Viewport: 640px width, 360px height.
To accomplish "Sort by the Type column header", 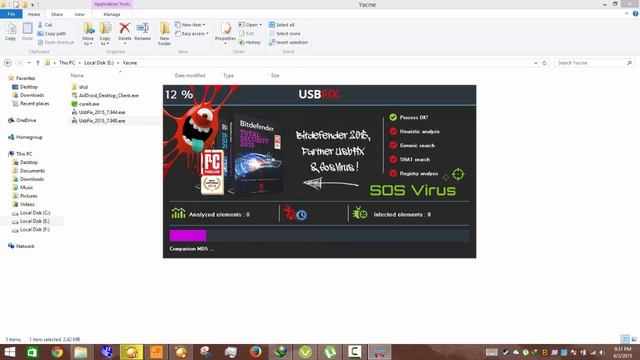I will click(229, 76).
